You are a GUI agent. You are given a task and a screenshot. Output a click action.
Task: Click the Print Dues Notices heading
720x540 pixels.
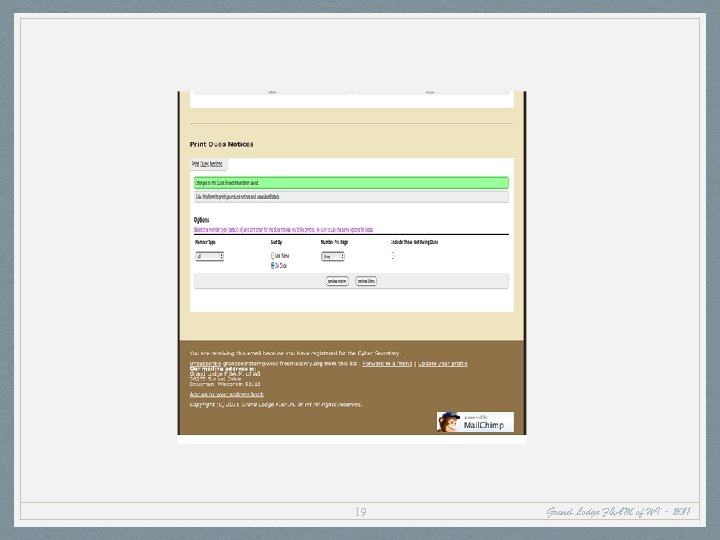tap(221, 144)
